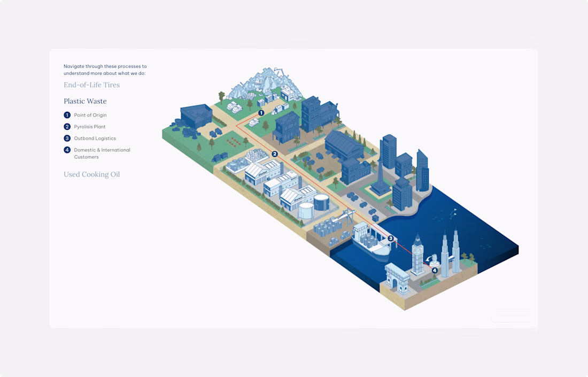Viewport: 588px width, 377px height.
Task: Click map marker 1 near the waste pile
Action: click(x=261, y=112)
